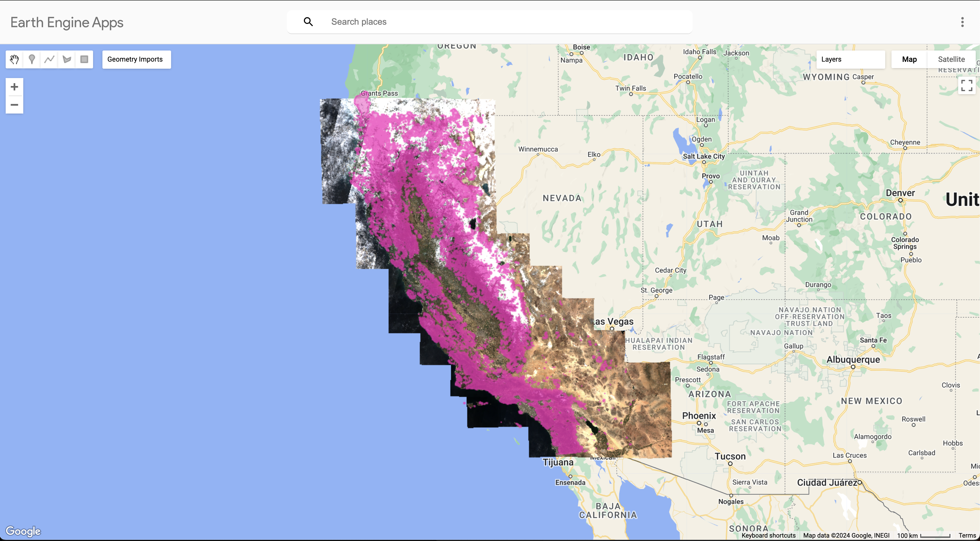Click the Google logo link
Image resolution: width=980 pixels, height=541 pixels.
tap(23, 531)
